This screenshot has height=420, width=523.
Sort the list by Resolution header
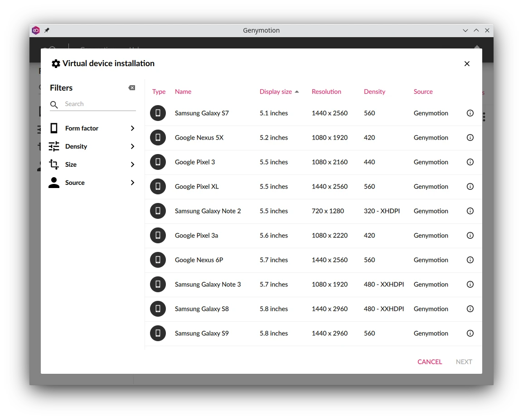tap(326, 92)
